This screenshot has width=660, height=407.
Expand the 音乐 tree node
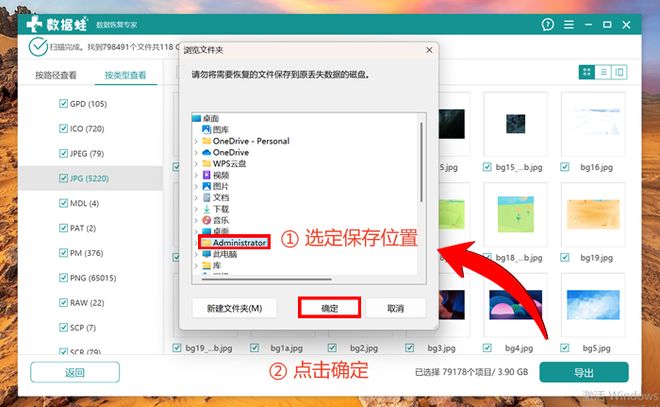point(196,221)
